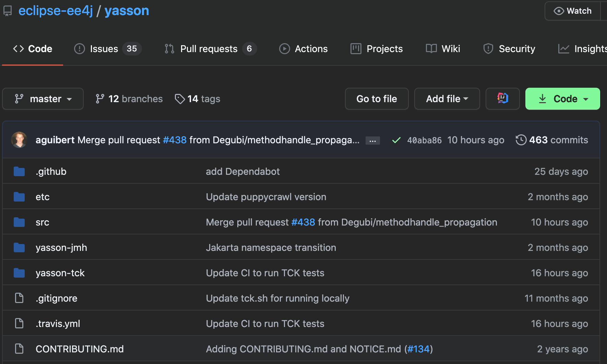Click the branch icon next to 12 branches

tap(100, 99)
